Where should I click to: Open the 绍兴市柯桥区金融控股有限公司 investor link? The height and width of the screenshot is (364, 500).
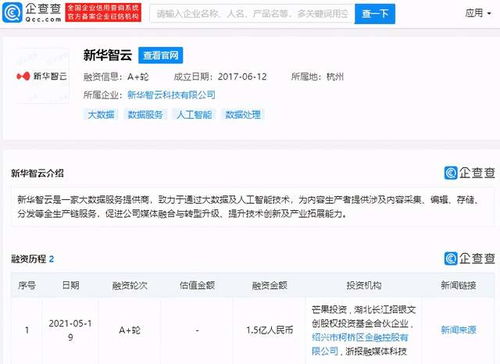coord(360,344)
